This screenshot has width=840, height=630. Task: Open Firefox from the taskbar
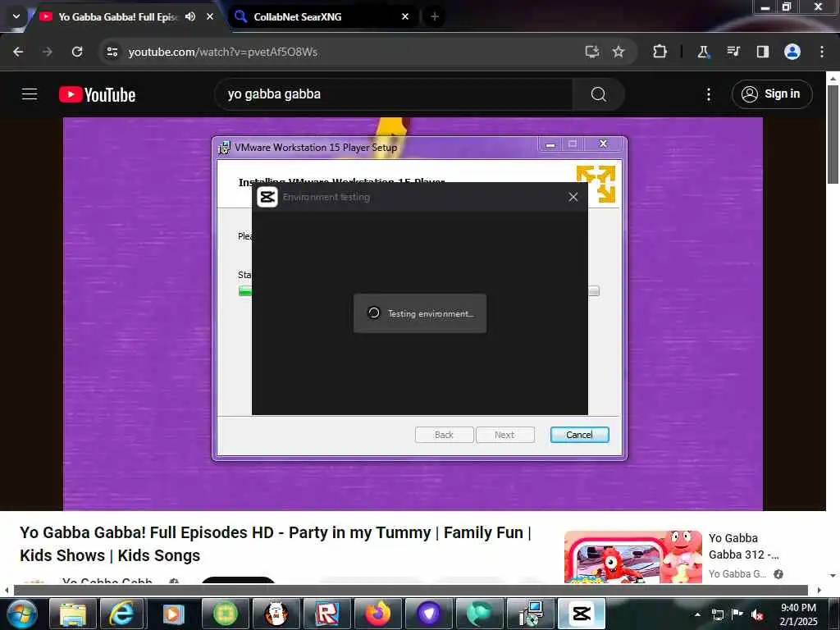(x=378, y=614)
